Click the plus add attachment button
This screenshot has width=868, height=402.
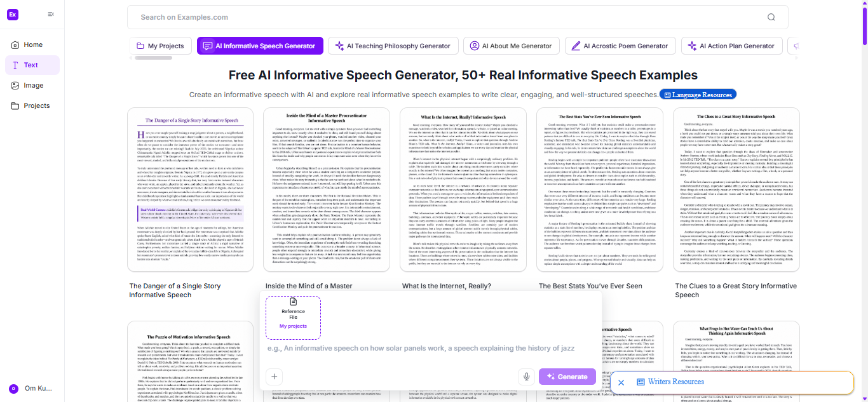pos(274,377)
